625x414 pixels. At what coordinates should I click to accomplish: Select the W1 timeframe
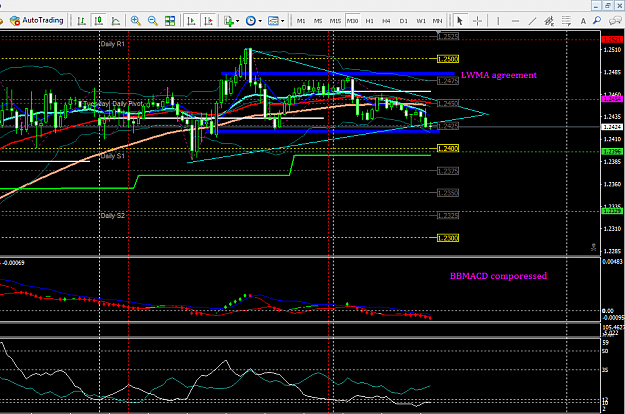pos(421,21)
